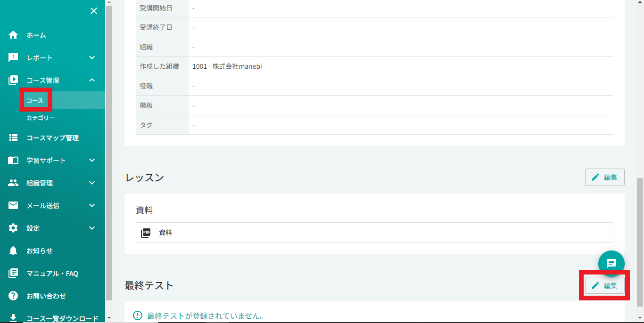
Task: Click 編集 button for 最終テスト section
Action: click(x=605, y=285)
